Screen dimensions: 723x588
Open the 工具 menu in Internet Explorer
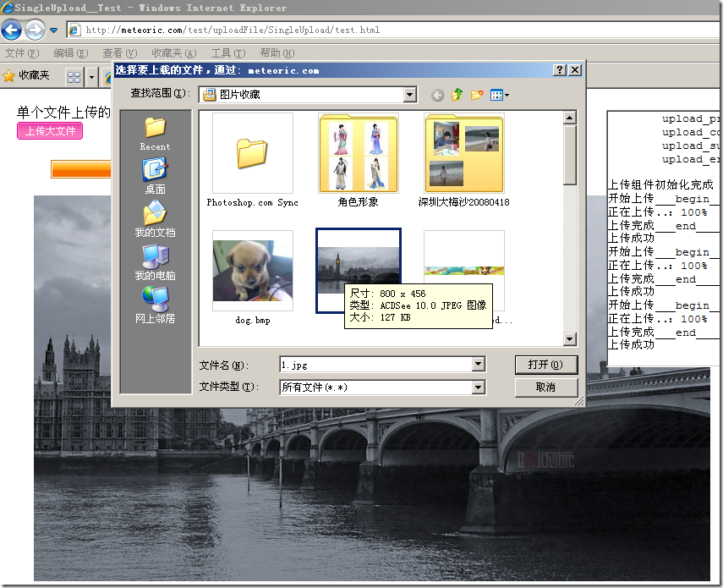coord(227,52)
